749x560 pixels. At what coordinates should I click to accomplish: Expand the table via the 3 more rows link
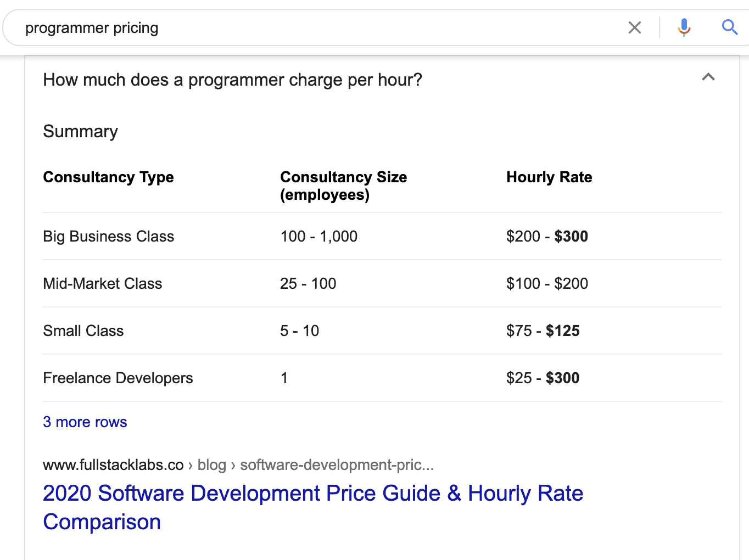(x=85, y=422)
